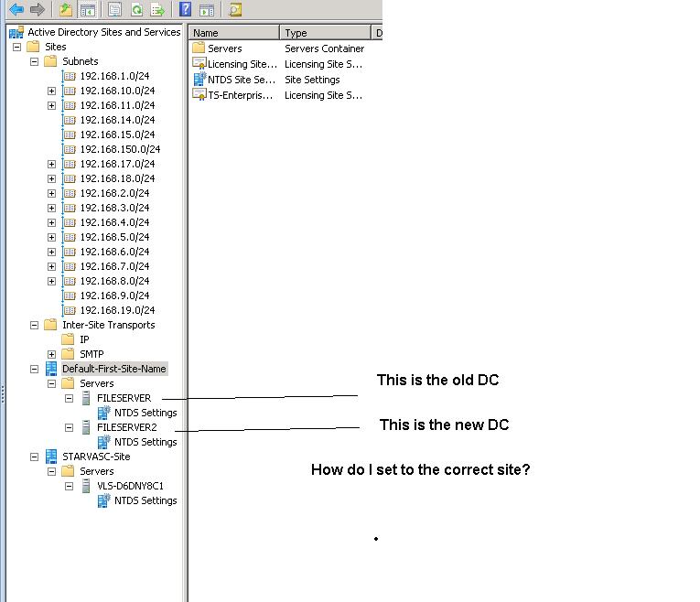Image resolution: width=700 pixels, height=602 pixels.
Task: Sort list by Type column header
Action: pyautogui.click(x=325, y=33)
